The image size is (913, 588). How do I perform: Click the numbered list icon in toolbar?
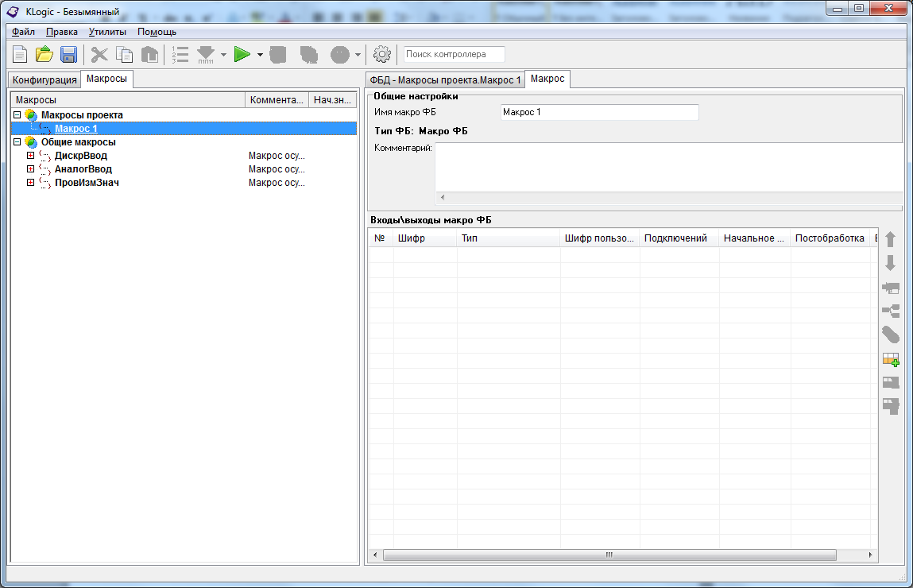[180, 55]
